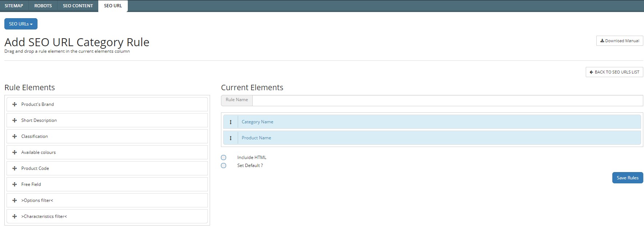644x227 pixels.
Task: Click the reorder handle of Product Name
Action: (x=230, y=138)
